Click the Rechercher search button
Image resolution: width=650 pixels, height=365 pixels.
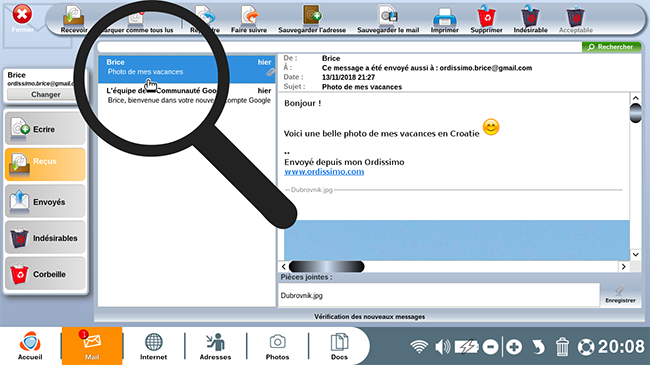[611, 47]
